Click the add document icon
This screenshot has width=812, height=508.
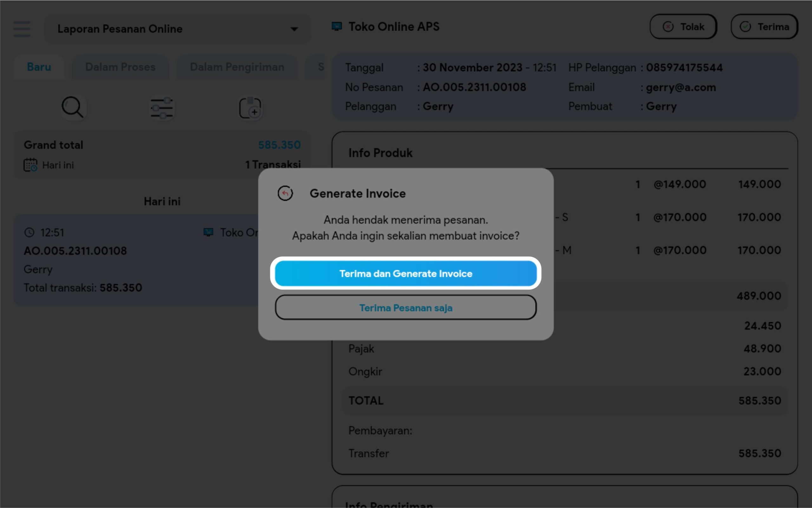click(250, 108)
